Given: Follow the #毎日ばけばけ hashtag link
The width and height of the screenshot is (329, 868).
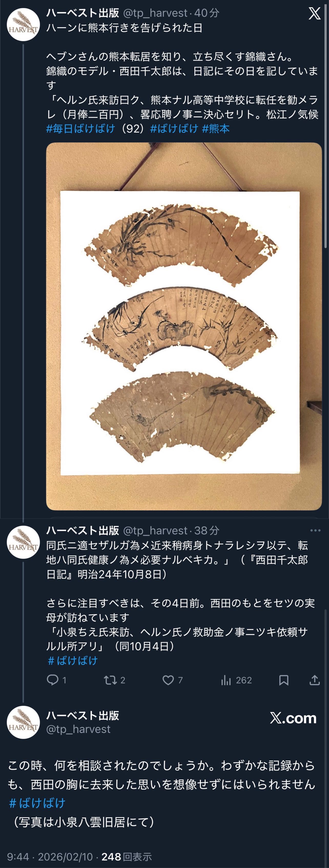Looking at the screenshot, I should [80, 128].
